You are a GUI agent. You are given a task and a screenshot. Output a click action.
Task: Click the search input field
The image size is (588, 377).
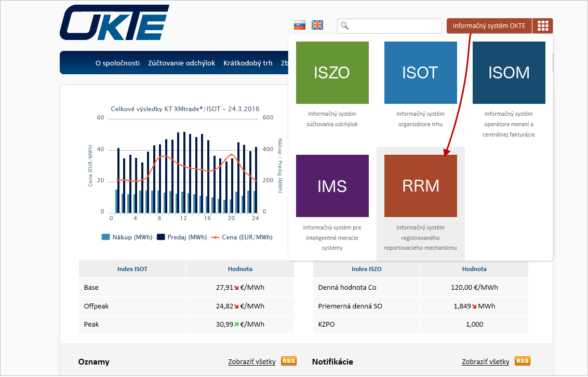point(389,26)
